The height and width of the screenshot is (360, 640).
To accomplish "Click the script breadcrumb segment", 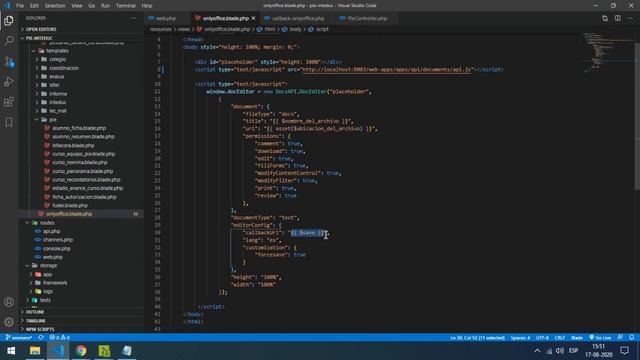I will [x=322, y=29].
